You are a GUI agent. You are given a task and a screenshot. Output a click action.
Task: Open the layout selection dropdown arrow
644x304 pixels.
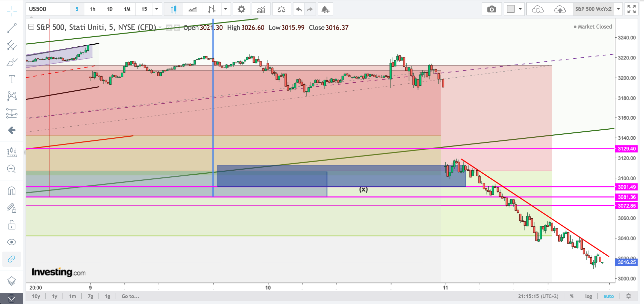tap(520, 9)
